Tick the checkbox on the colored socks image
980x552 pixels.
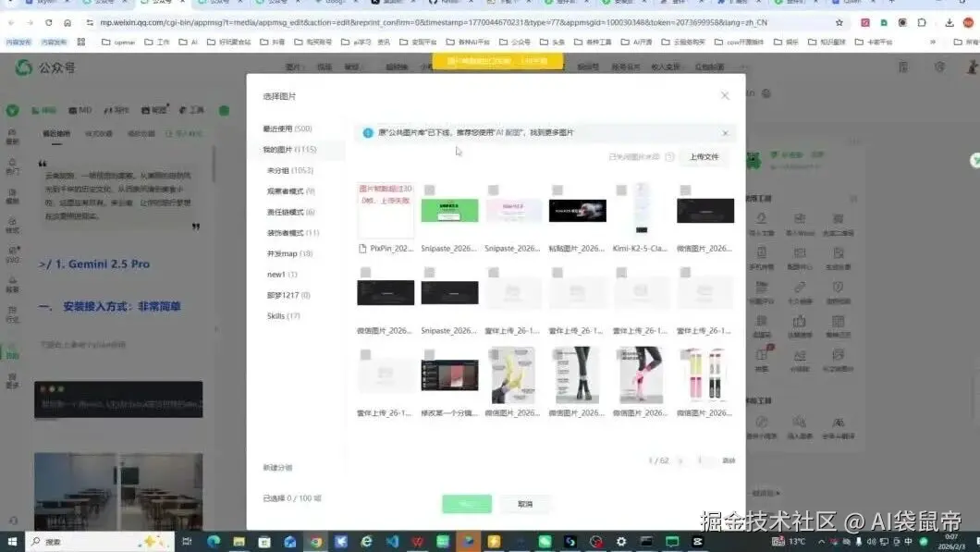686,355
